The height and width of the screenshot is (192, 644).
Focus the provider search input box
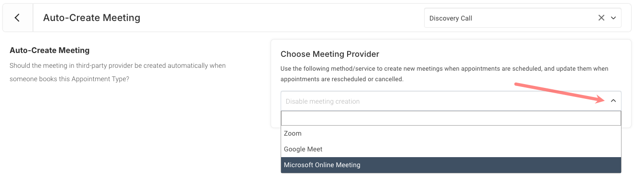pos(450,118)
